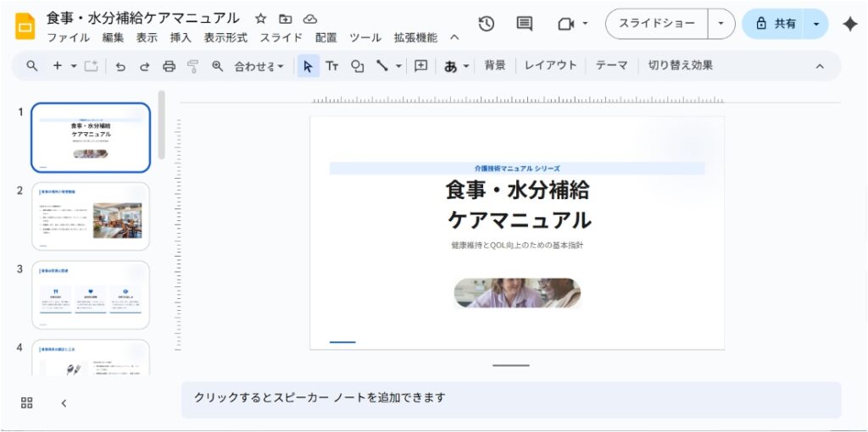Open the comments panel icon

[x=525, y=24]
